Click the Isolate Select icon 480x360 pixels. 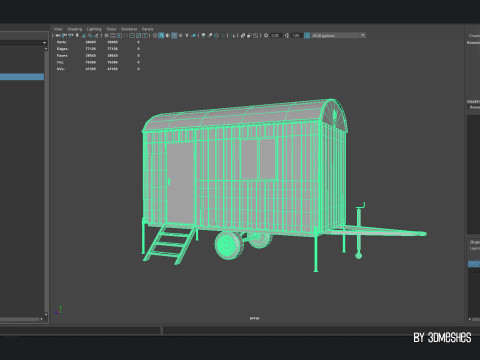tap(233, 35)
